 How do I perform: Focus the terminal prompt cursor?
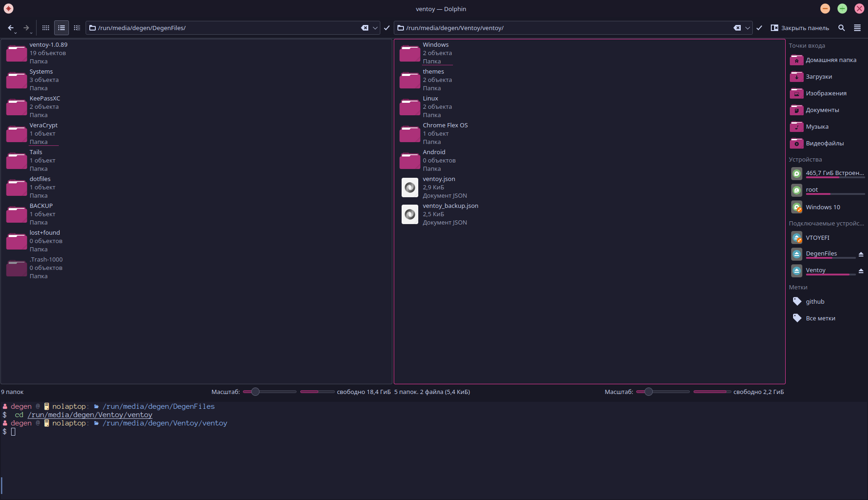[x=13, y=431]
